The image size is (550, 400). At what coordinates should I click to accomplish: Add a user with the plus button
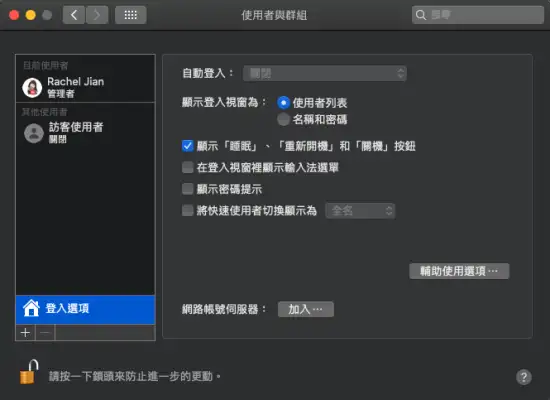25,332
